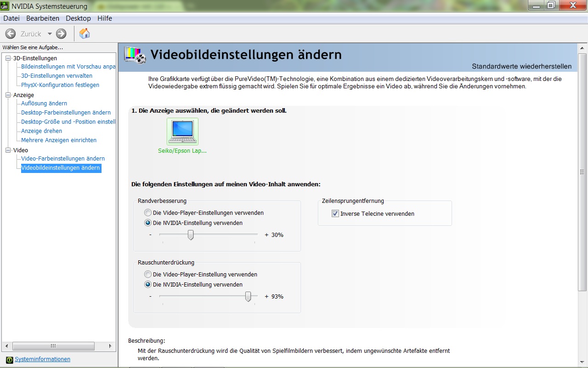Click the Randverbesserung 30% value text
The image size is (588, 368).
point(277,235)
